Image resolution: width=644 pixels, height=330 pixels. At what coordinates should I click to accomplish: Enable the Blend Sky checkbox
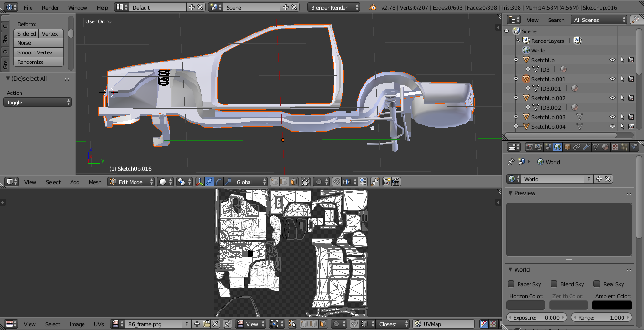coord(554,284)
